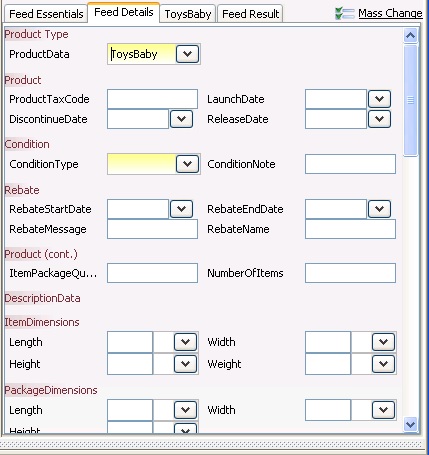Viewport: 429px width, 455px height.
Task: Switch to the ToysBaby tab
Action: click(x=188, y=14)
